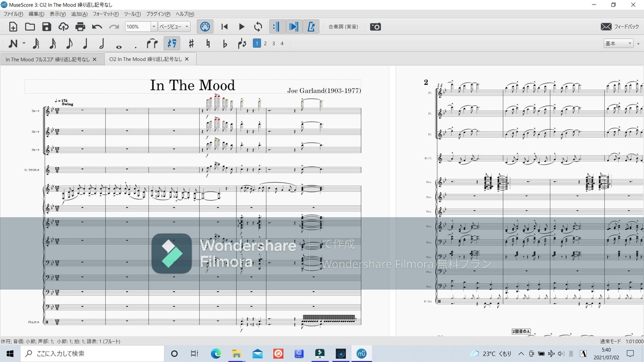Select voice 2 in the note toolbar
Screen dimensions: 644x362
[265, 44]
